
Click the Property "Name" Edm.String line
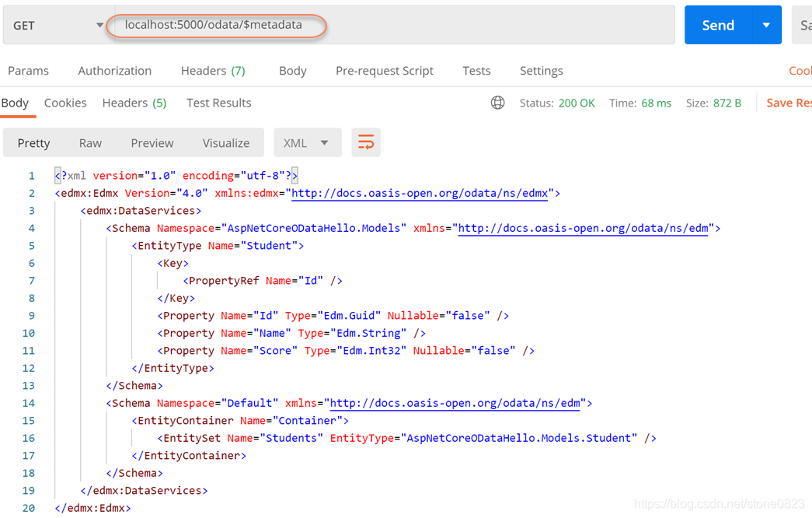point(291,333)
